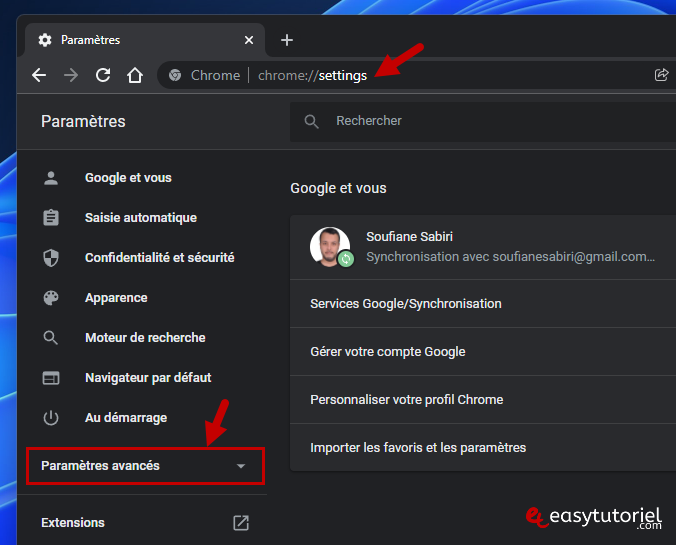Open Gérer votre compte Google
This screenshot has width=676, height=545.
click(x=483, y=352)
